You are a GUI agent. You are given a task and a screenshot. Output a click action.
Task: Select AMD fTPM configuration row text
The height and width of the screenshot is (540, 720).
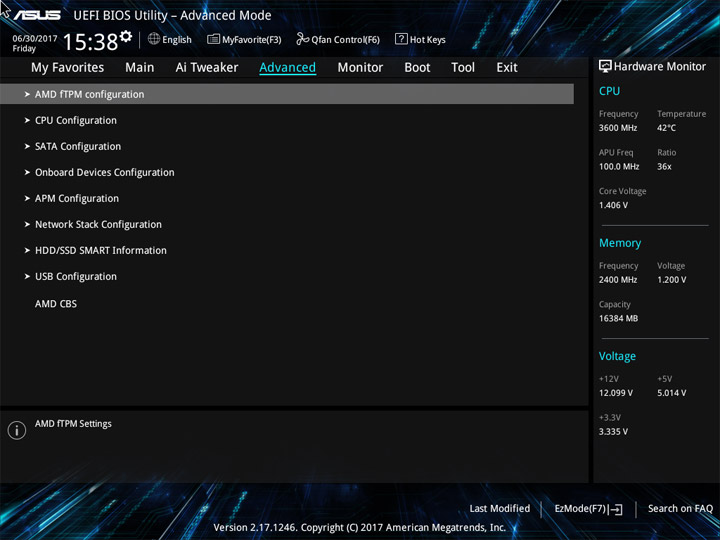tap(90, 94)
